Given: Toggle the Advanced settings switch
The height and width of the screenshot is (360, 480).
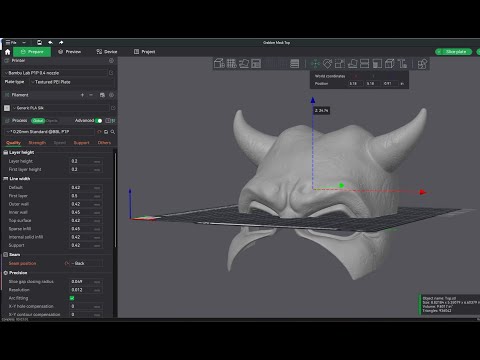Looking at the screenshot, I should point(99,121).
